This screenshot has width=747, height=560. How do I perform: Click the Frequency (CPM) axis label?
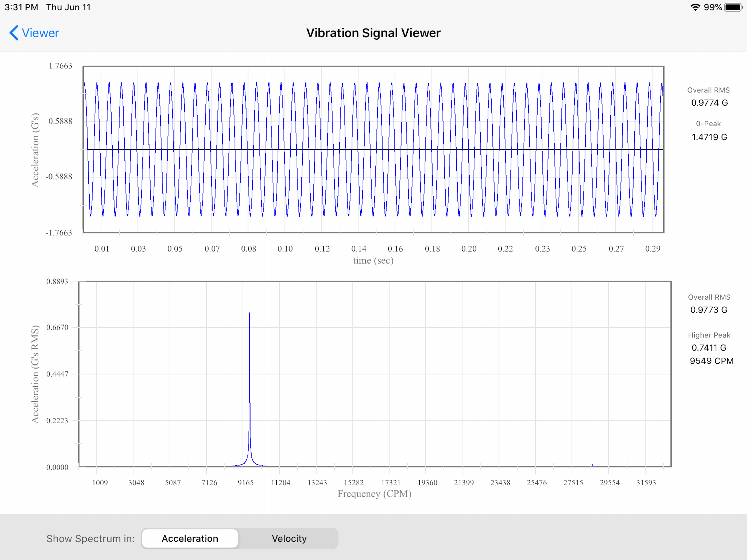374,494
